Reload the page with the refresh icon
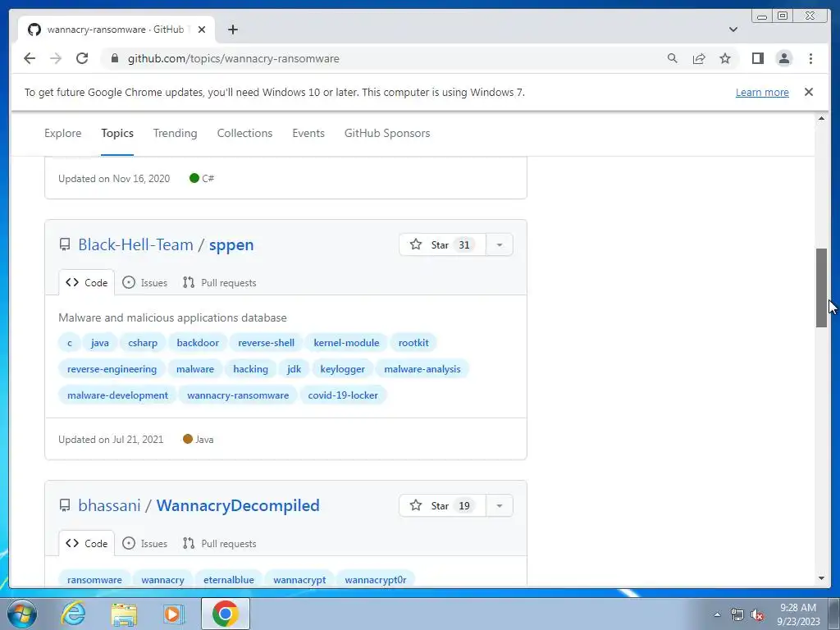 pos(82,58)
